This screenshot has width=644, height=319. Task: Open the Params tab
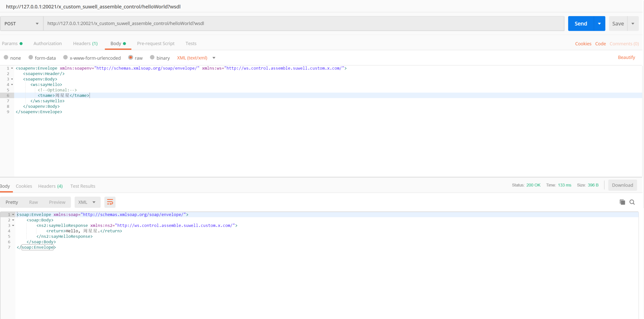pos(12,43)
